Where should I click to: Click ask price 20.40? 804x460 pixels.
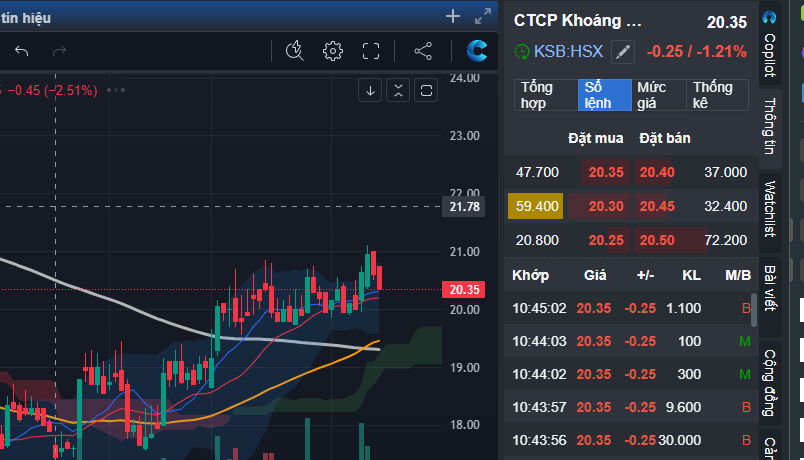coord(657,172)
